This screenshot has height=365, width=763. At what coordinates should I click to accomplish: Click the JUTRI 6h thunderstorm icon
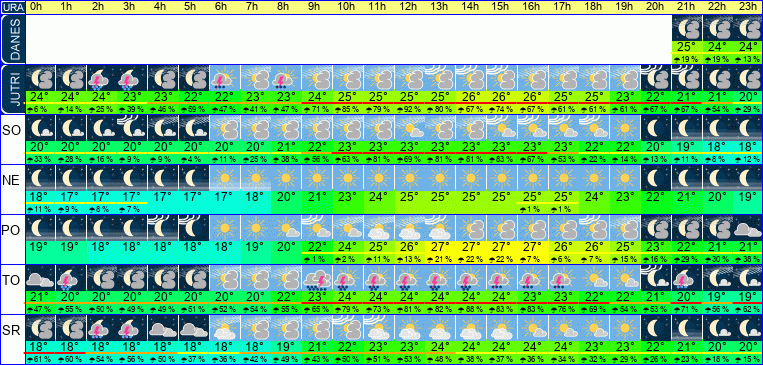point(225,78)
